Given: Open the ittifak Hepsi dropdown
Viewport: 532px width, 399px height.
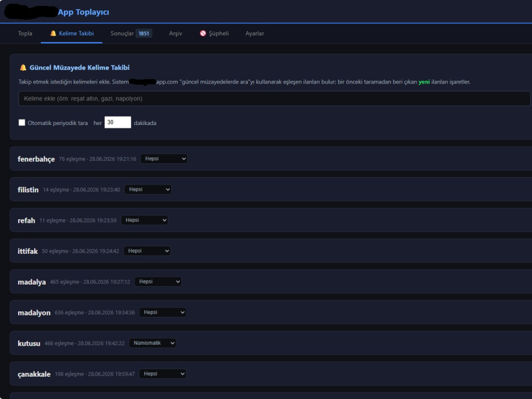Looking at the screenshot, I should (147, 251).
